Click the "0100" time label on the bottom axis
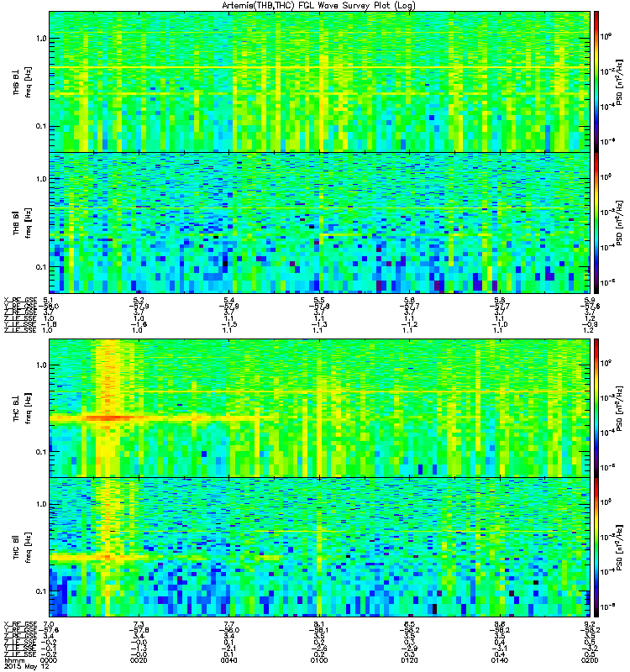 click(x=319, y=660)
